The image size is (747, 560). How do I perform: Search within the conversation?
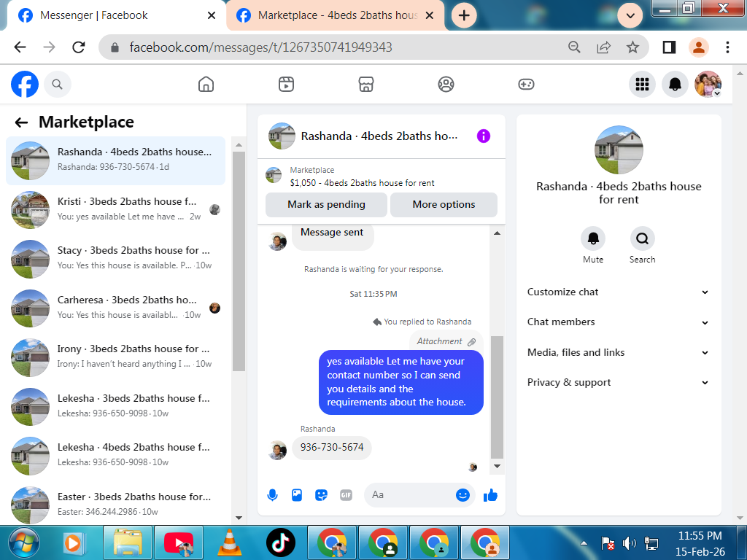tap(642, 238)
